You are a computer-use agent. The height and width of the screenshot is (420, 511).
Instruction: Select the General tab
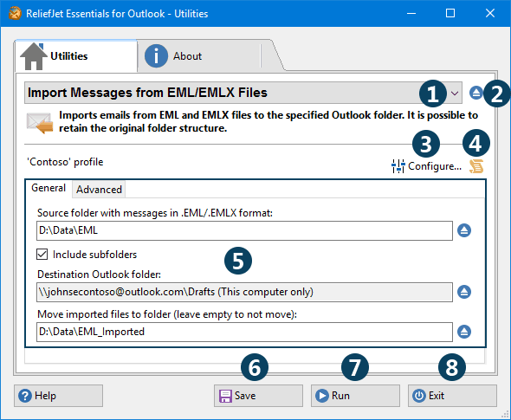[49, 188]
